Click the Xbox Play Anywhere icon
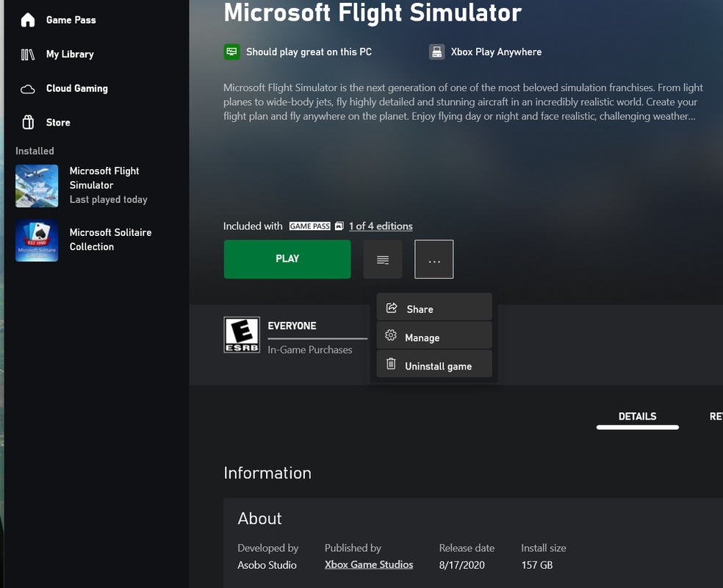The height and width of the screenshot is (588, 723). [x=436, y=51]
